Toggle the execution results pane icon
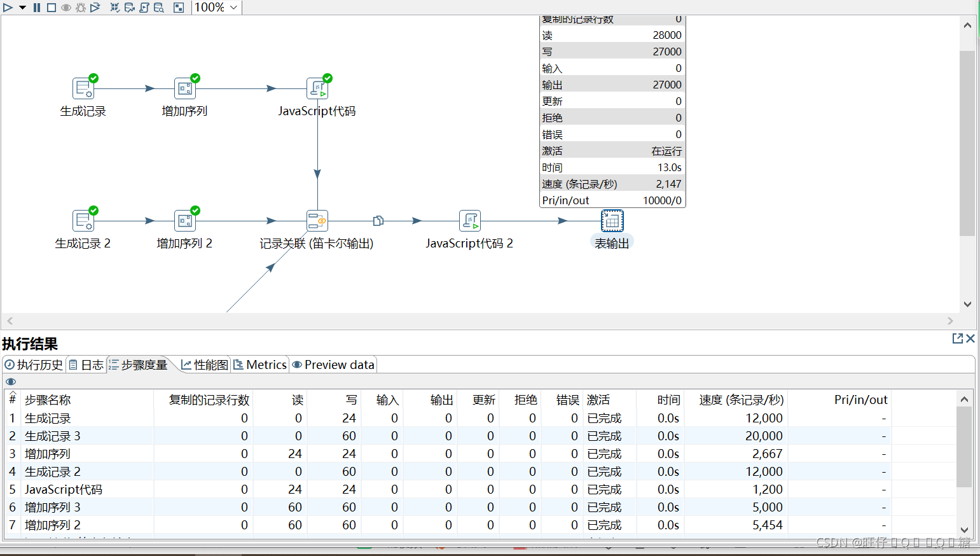 [179, 8]
